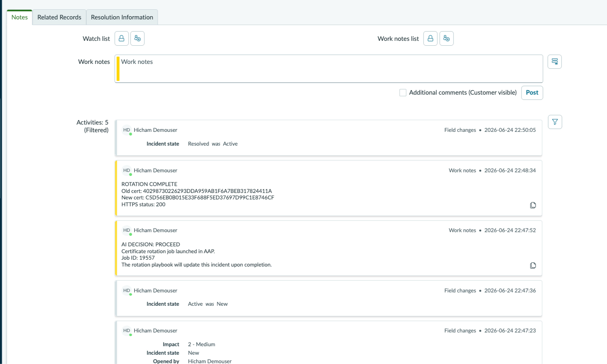
Task: Add me to Work notes list
Action: 446,38
